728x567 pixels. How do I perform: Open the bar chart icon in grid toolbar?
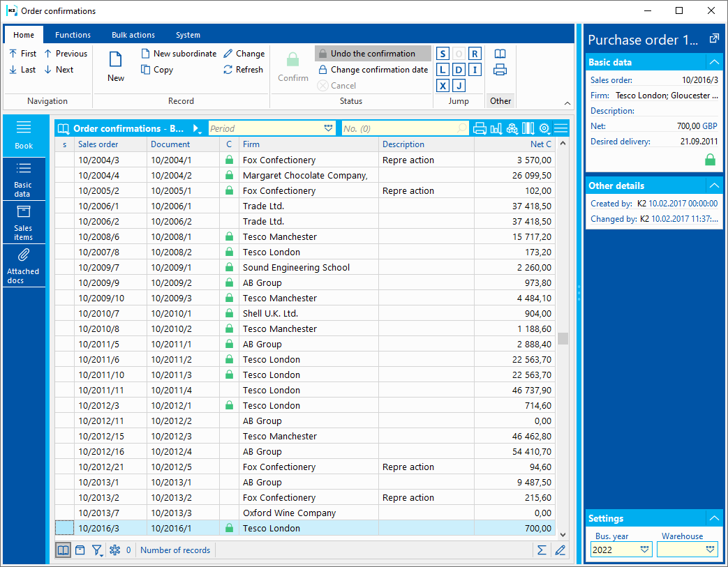496,128
